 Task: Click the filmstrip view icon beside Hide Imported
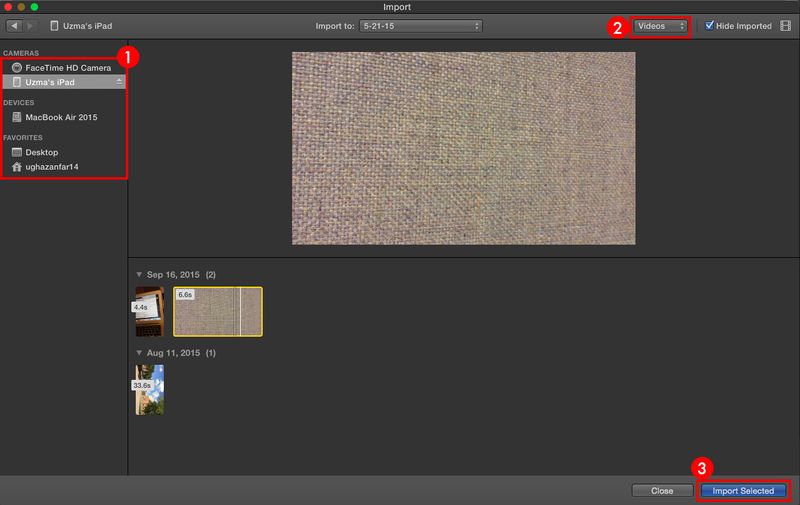(785, 25)
